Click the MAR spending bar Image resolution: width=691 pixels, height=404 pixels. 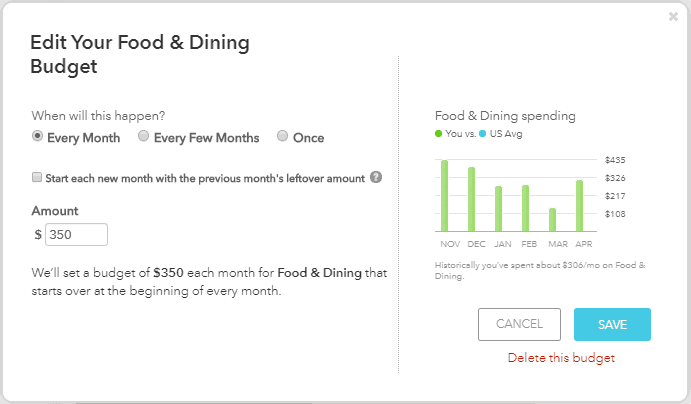point(552,220)
